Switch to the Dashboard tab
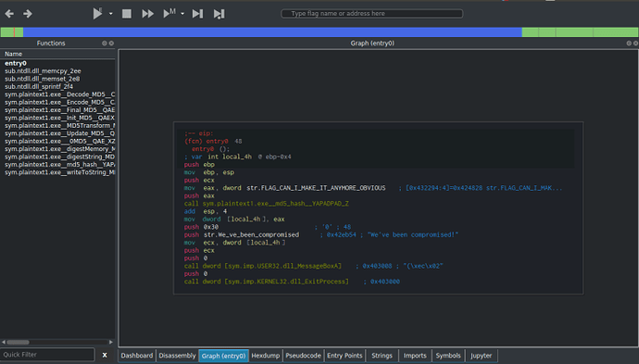 (136, 356)
